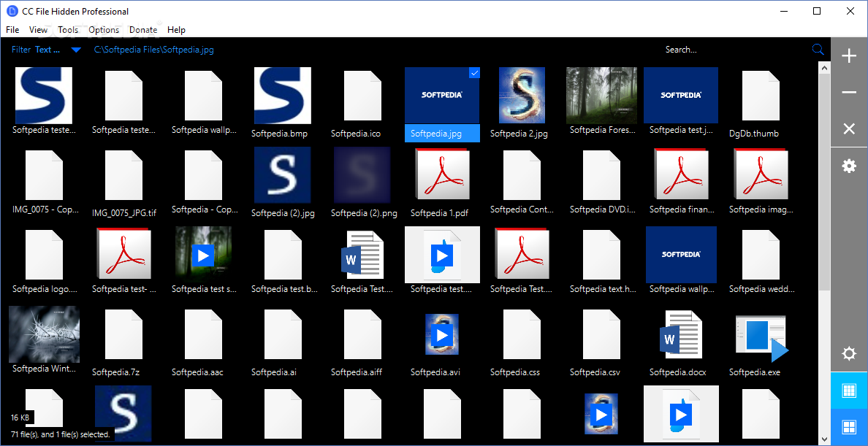Select DgDb.thumb file icon
This screenshot has width=868, height=446.
click(761, 96)
